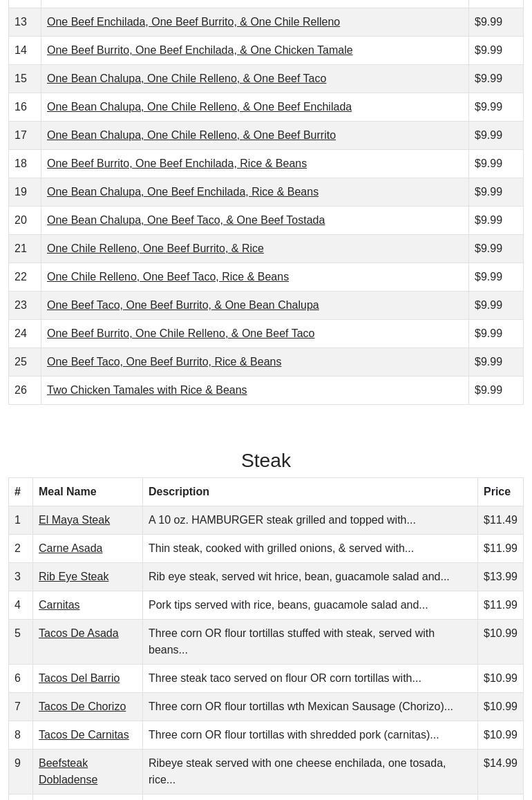Open Tacos De Asada details
The height and width of the screenshot is (800, 532).
click(78, 633)
